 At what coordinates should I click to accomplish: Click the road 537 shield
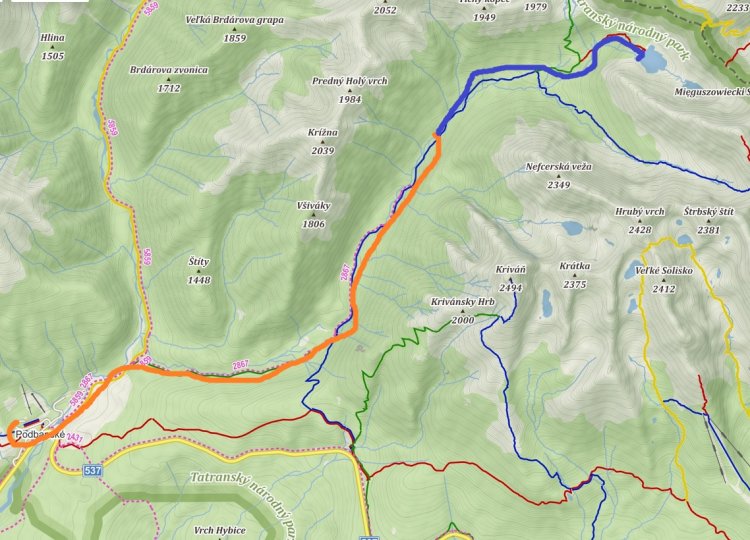click(x=92, y=471)
